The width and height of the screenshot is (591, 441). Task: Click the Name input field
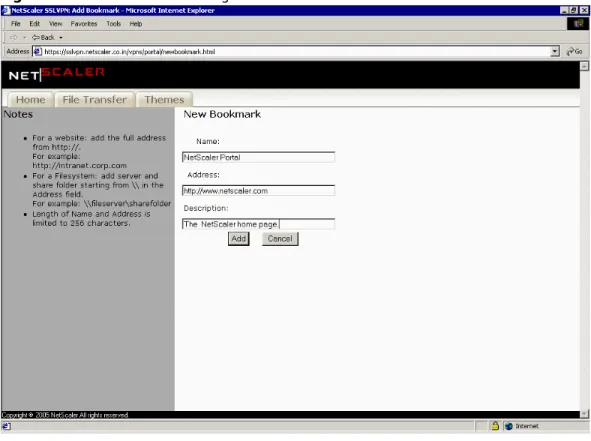(x=258, y=157)
